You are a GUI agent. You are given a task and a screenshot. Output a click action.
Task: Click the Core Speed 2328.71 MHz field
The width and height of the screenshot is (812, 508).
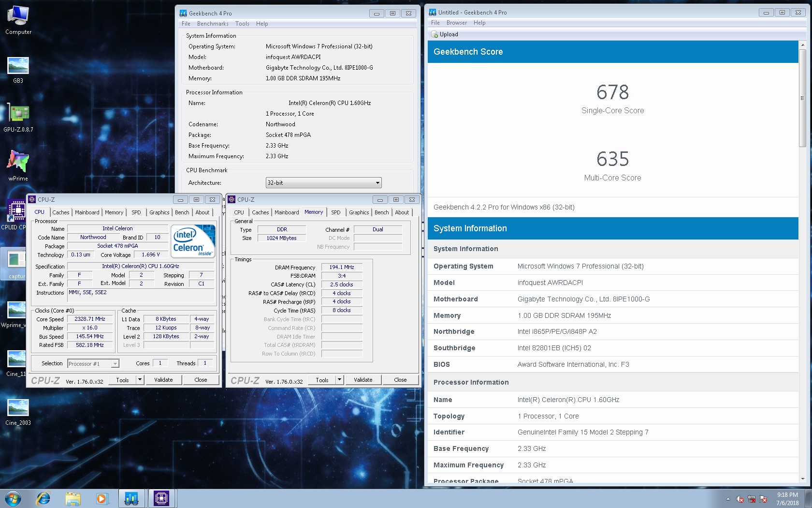[x=90, y=319]
